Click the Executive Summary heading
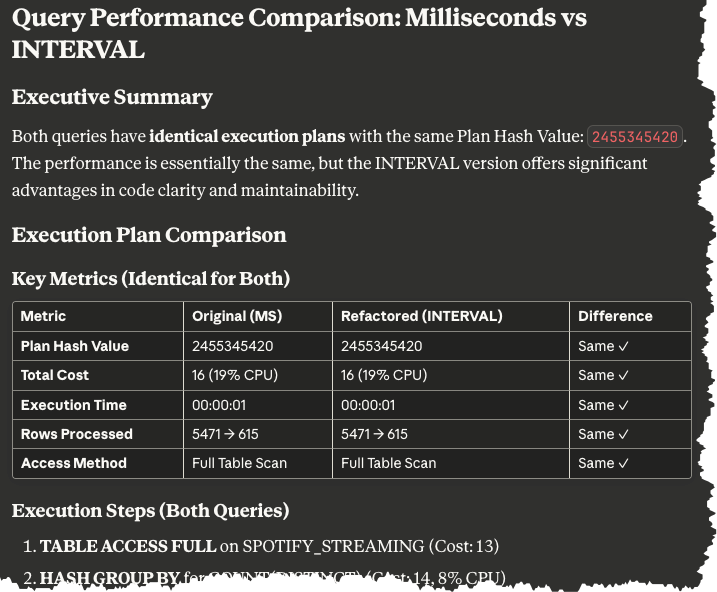This screenshot has width=717, height=592. click(112, 97)
